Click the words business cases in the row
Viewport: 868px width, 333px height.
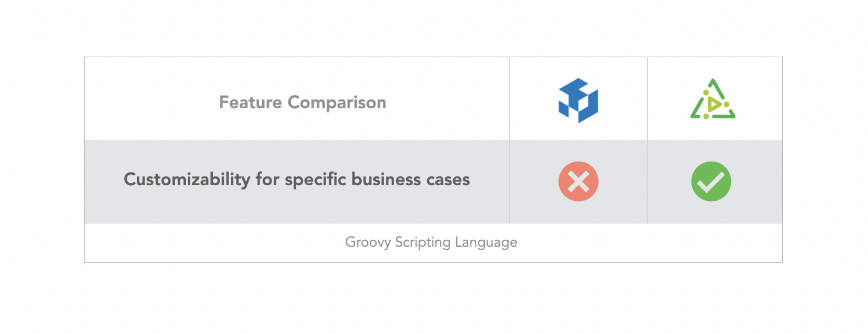411,180
